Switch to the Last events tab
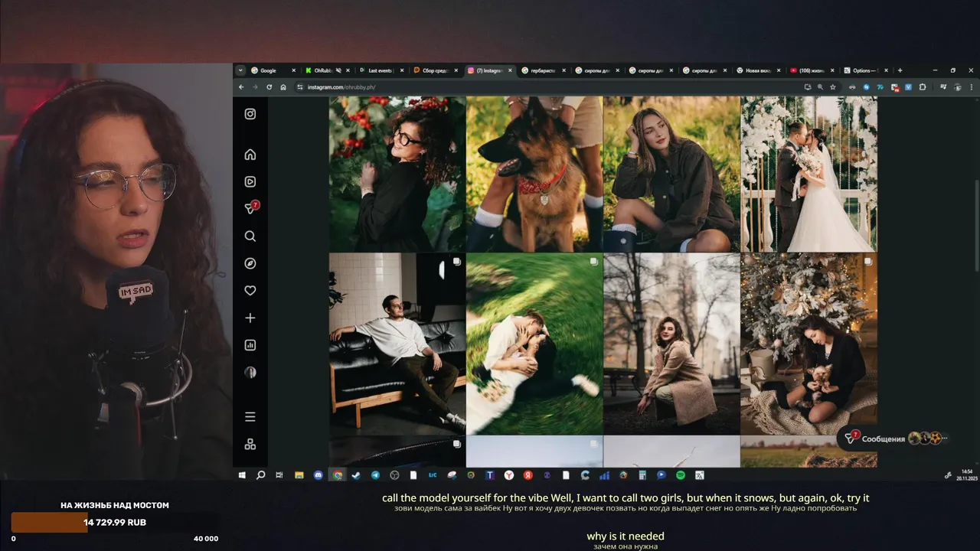This screenshot has height=551, width=980. click(381, 70)
